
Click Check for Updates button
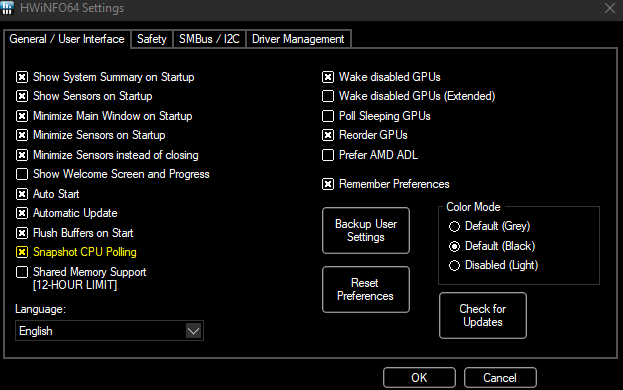coord(483,315)
